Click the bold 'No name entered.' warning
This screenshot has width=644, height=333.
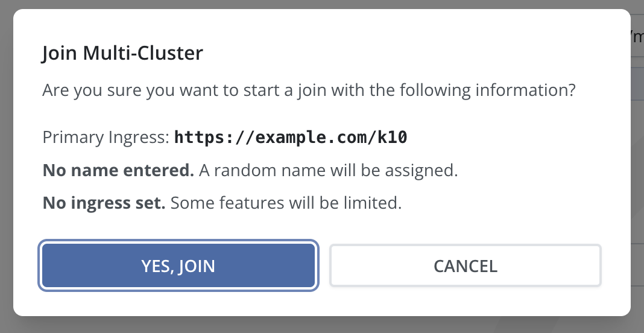[x=118, y=170]
